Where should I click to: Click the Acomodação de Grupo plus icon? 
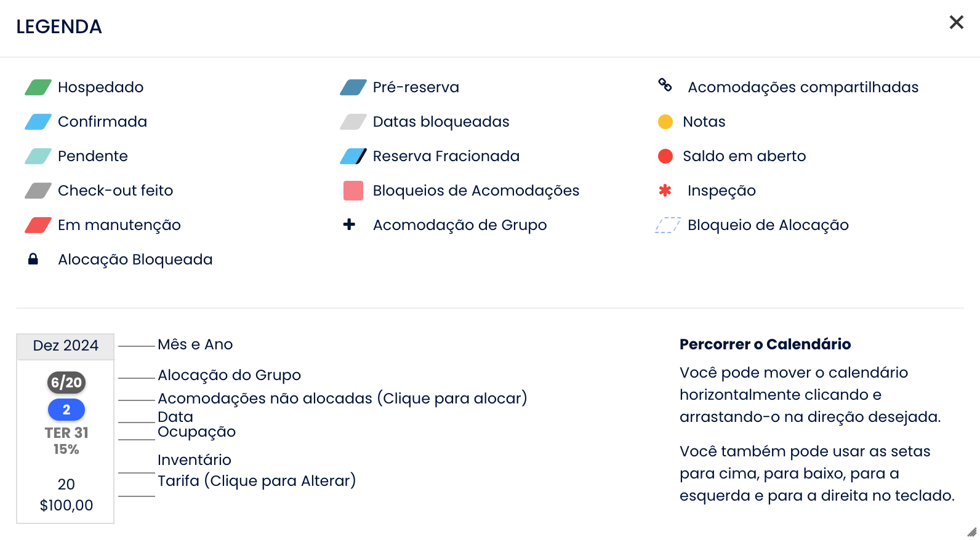coord(349,224)
